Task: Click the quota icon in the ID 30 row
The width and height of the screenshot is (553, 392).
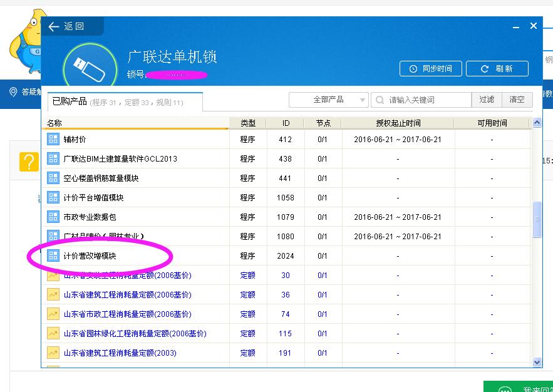Action: 53,276
